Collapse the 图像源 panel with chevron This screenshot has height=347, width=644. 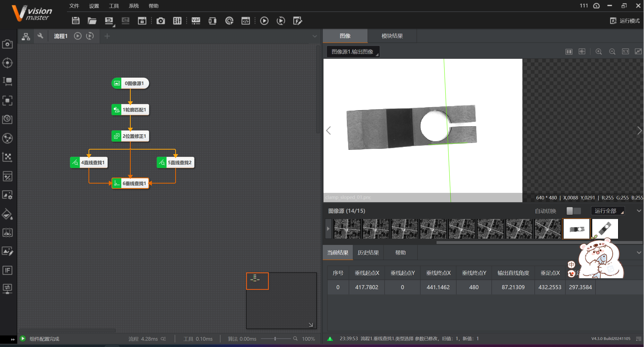[639, 211]
